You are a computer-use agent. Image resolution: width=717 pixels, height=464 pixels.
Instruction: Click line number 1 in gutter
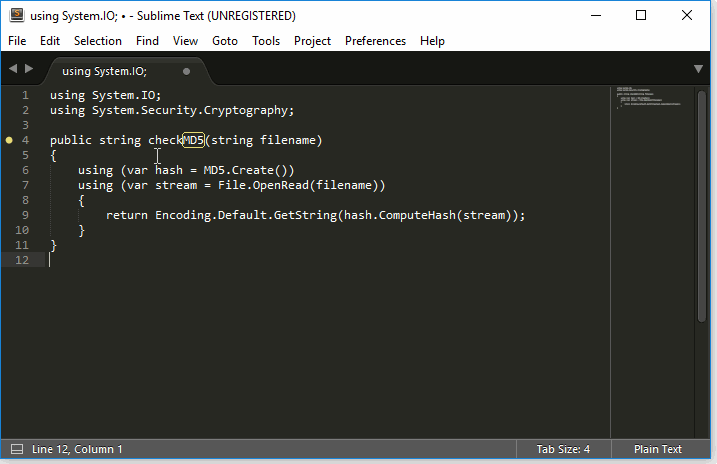25,95
